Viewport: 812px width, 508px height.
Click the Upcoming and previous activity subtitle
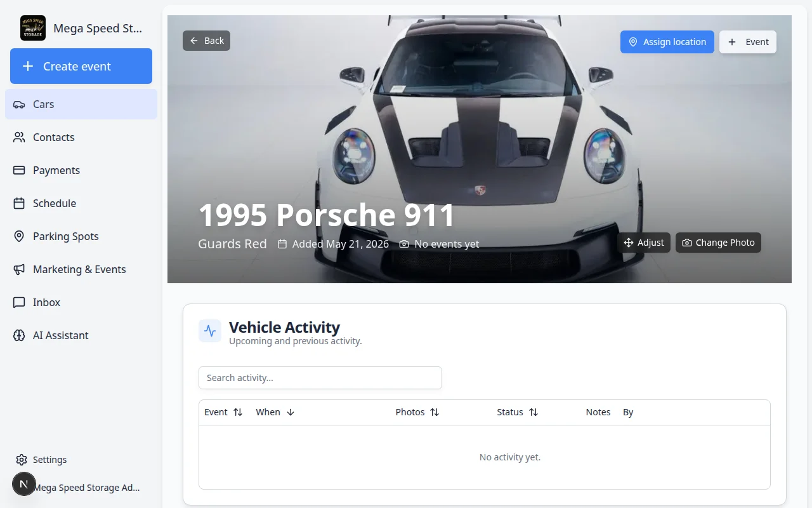click(296, 341)
